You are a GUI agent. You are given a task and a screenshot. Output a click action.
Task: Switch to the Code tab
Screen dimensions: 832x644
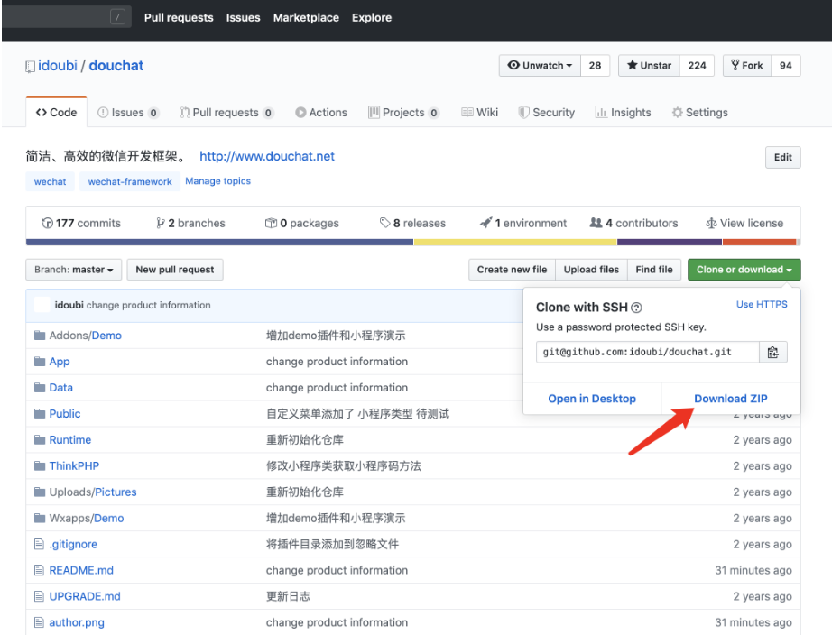tap(56, 113)
